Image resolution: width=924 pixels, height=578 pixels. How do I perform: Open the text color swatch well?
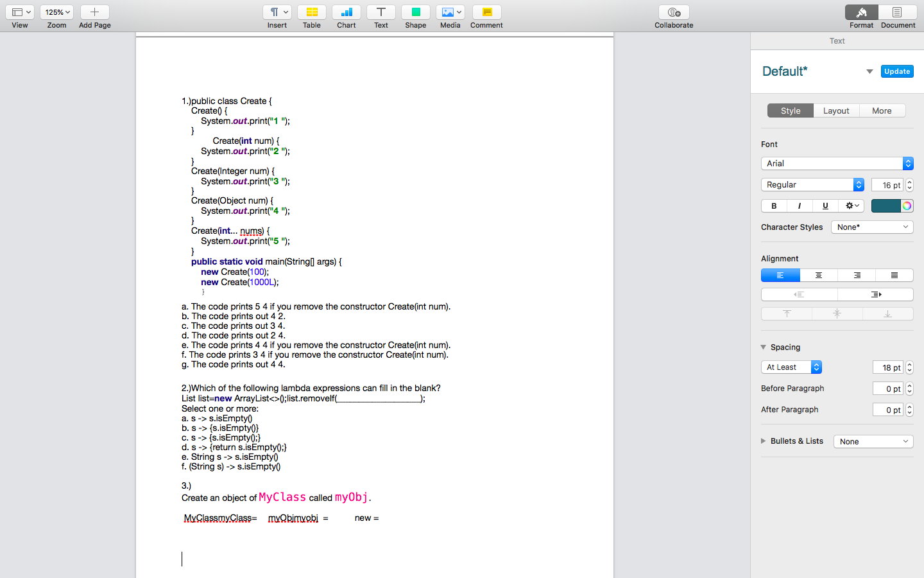click(x=886, y=206)
